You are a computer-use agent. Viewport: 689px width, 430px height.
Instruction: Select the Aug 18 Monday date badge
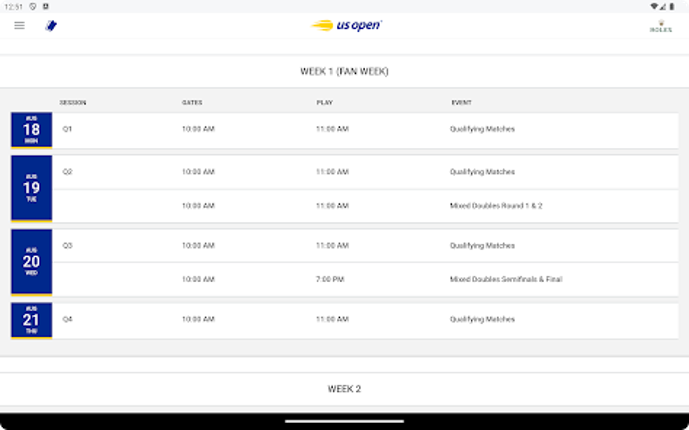click(31, 130)
